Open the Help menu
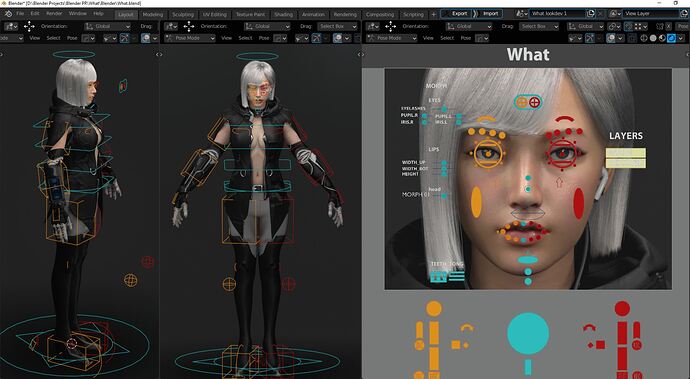This screenshot has height=379, width=690. click(x=98, y=14)
